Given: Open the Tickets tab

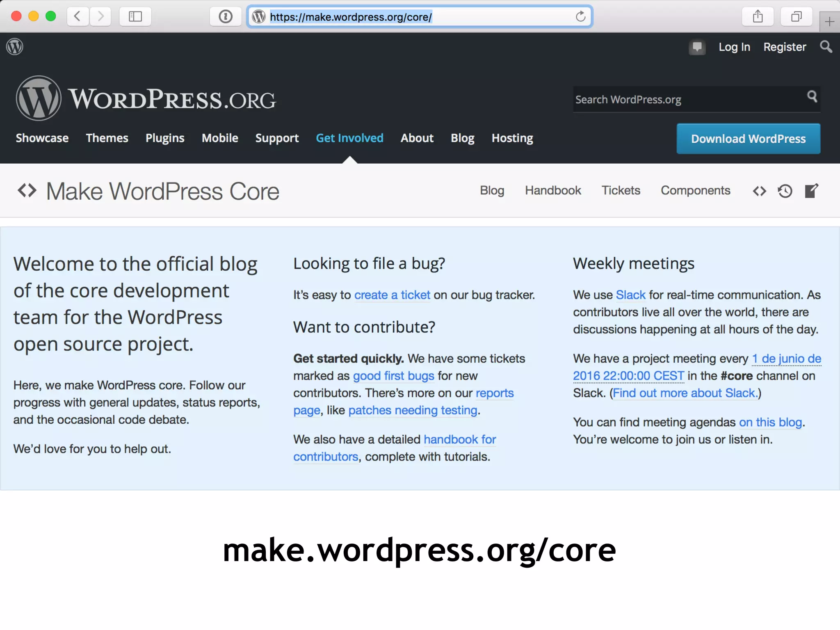Looking at the screenshot, I should pos(621,191).
